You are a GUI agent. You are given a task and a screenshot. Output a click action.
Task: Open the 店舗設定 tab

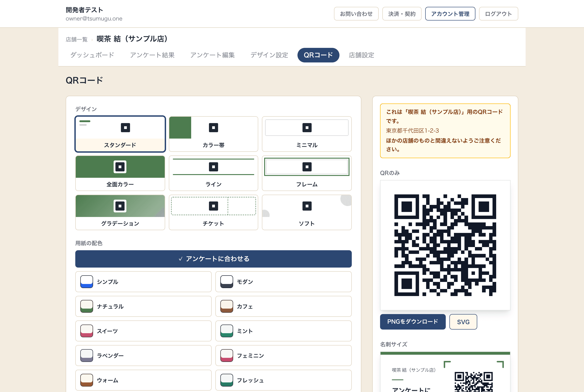tap(361, 55)
